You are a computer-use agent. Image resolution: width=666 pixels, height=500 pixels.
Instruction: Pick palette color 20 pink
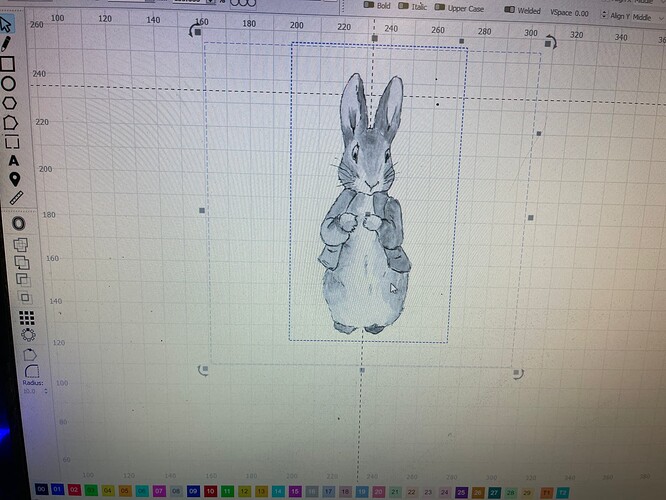tap(378, 492)
